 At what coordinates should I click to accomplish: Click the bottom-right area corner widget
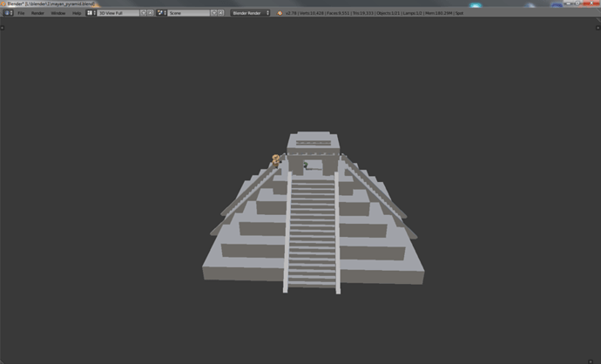coord(591,361)
